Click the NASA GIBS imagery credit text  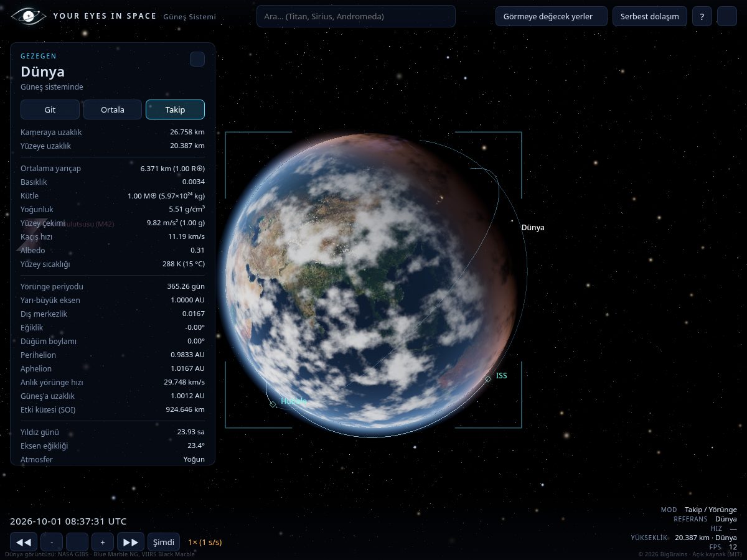tap(100, 554)
